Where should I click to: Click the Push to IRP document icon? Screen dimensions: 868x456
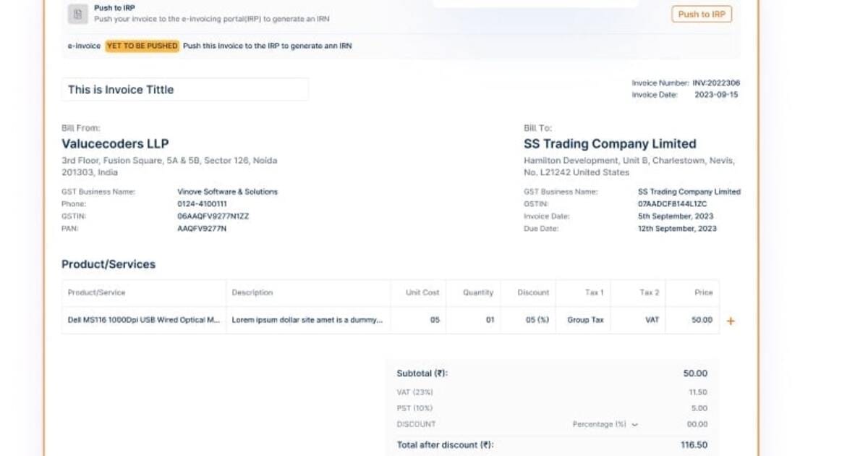[x=77, y=14]
